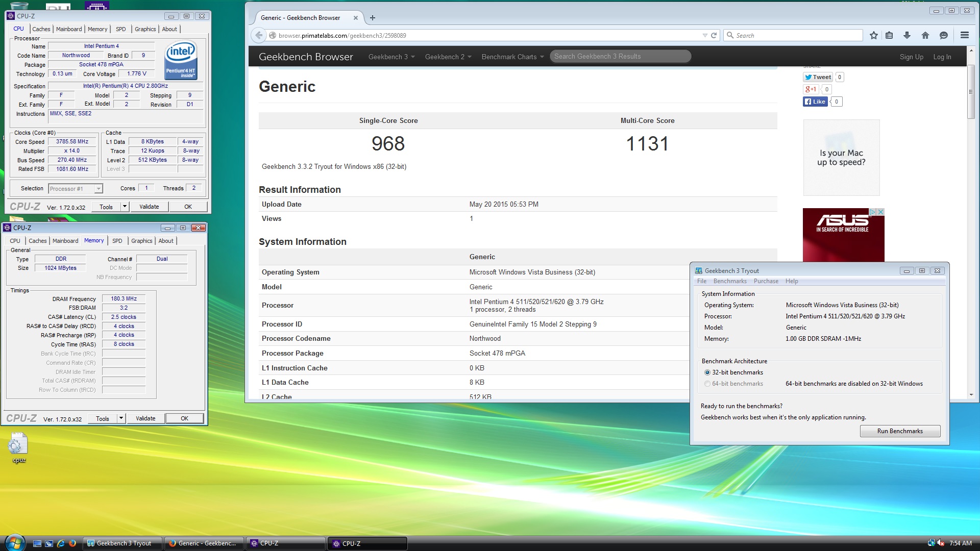This screenshot has height=551, width=980.
Task: Bookmark this page with the star icon
Action: [x=873, y=35]
